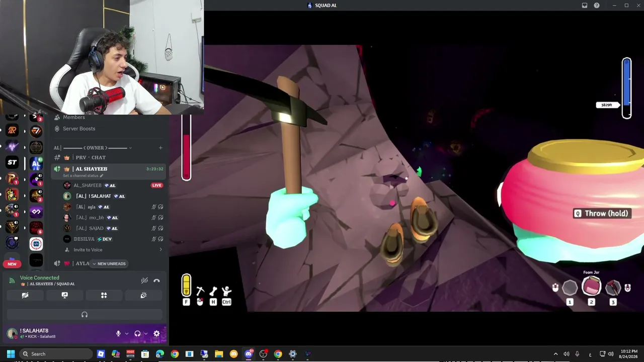This screenshot has height=362, width=644.
Task: Open the orange 7 server icon
Action: click(x=36, y=131)
